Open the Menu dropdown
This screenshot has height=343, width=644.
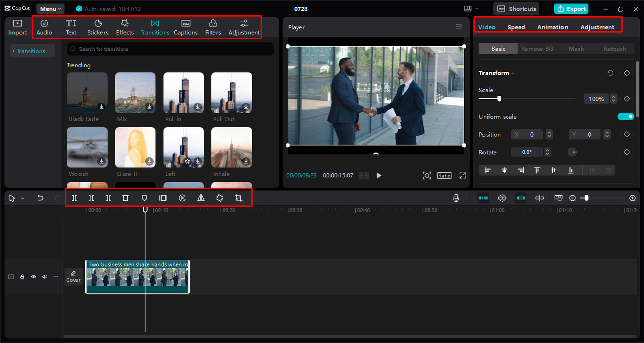[50, 9]
